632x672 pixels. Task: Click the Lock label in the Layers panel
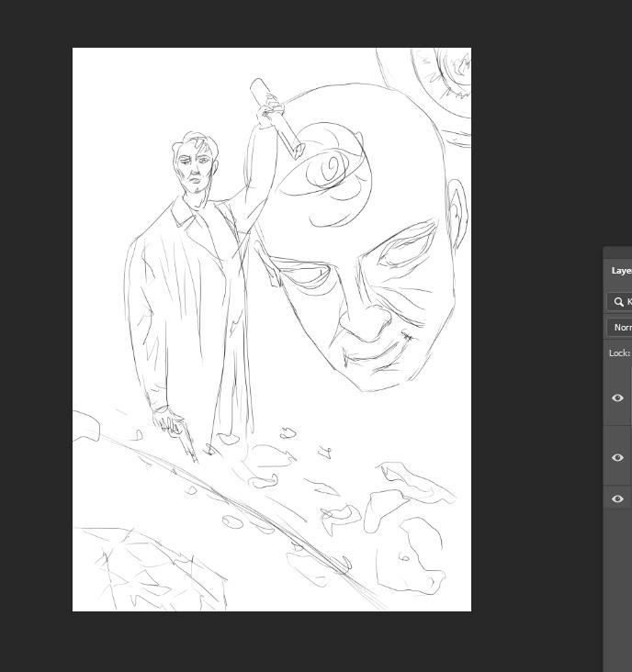coord(618,353)
